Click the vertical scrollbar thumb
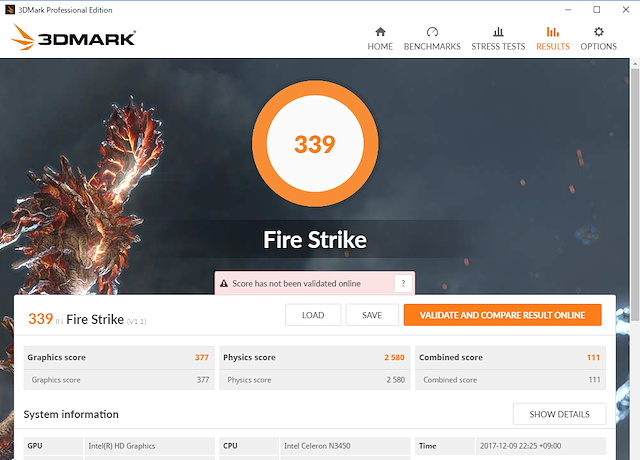The height and width of the screenshot is (460, 640). coord(635,195)
